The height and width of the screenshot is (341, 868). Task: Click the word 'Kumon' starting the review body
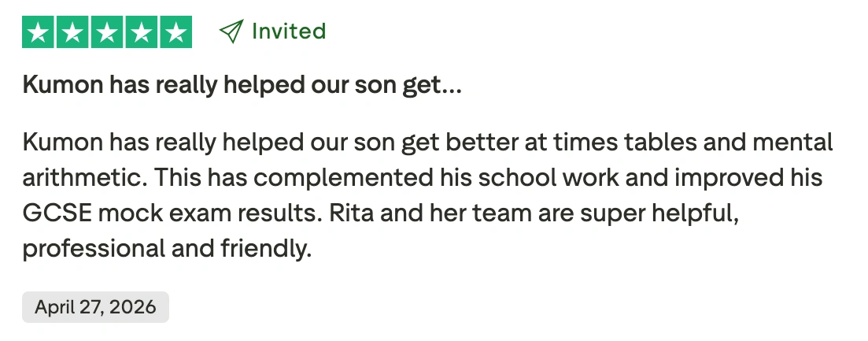click(x=62, y=143)
